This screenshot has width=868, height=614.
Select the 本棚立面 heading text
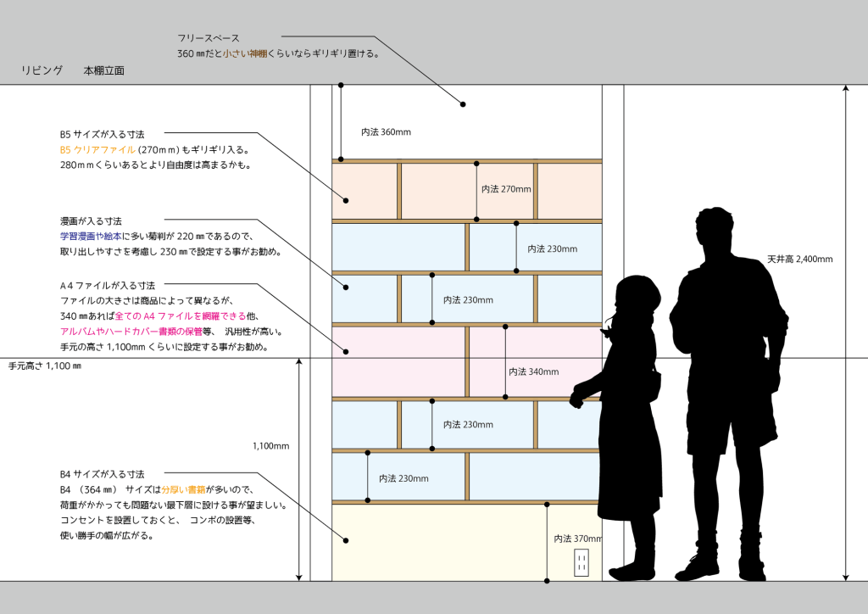point(103,71)
